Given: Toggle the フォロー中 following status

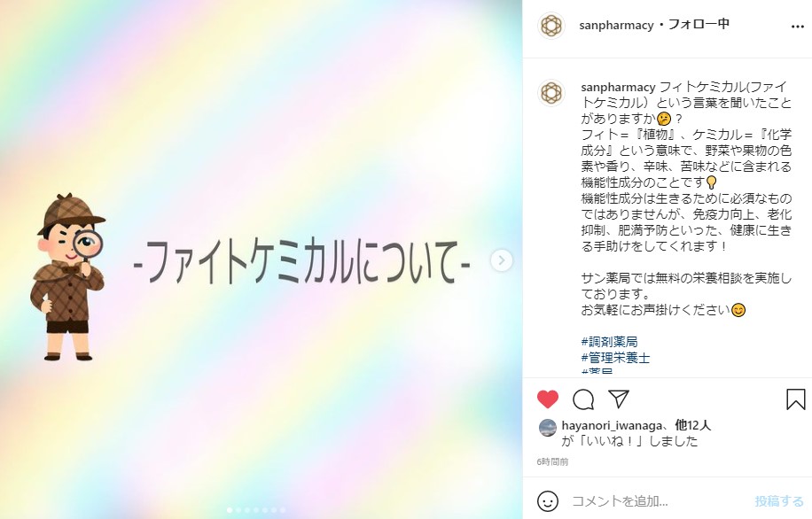Looking at the screenshot, I should (x=699, y=24).
